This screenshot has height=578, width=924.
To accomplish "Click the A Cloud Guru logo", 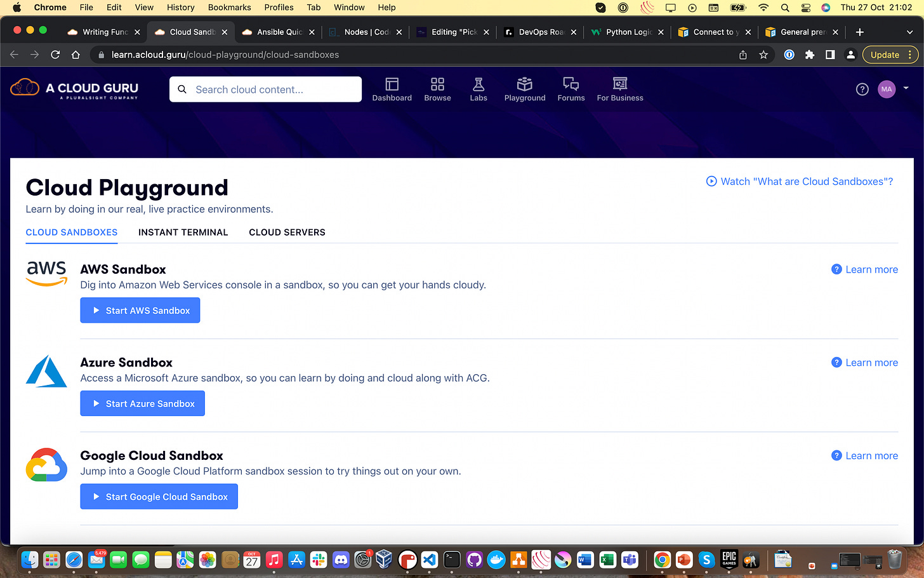I will point(75,89).
